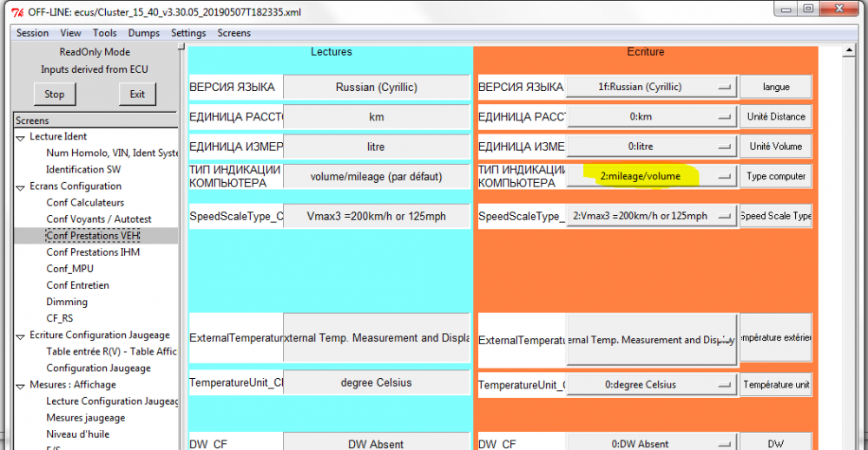
Task: Click the litre read value field
Action: point(377,147)
